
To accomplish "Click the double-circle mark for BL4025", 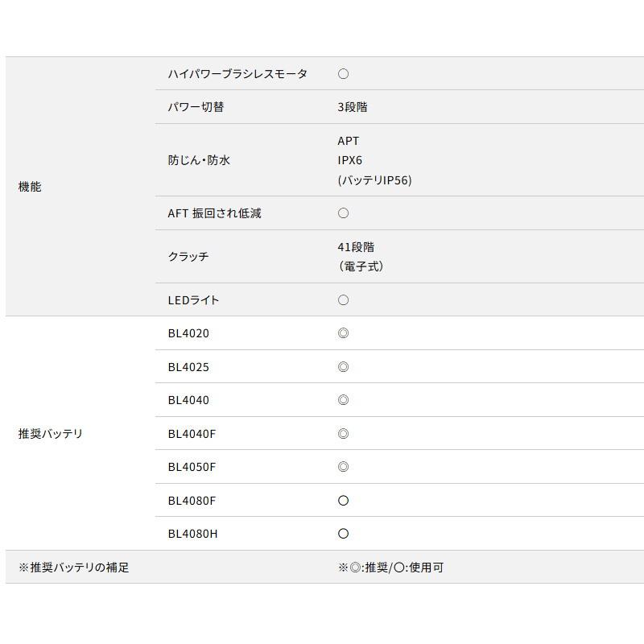I will tap(343, 367).
